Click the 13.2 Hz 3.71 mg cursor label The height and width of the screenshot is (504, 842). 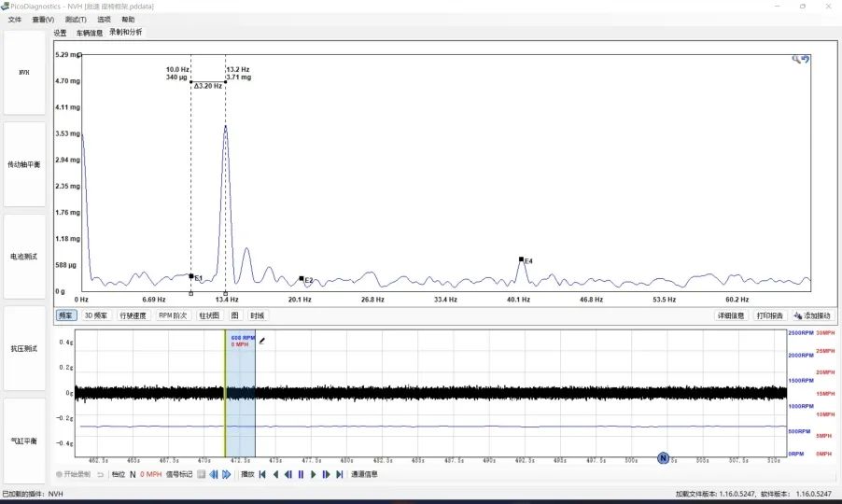coord(238,74)
